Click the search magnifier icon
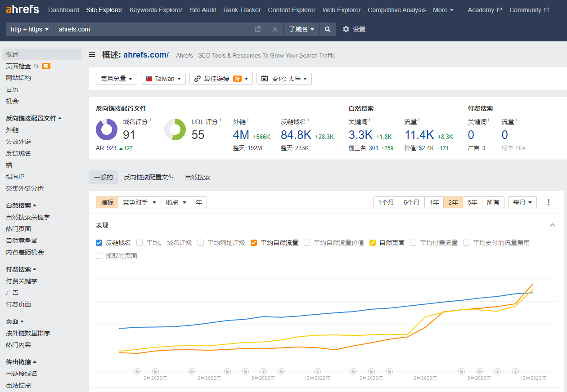567x392 pixels. click(327, 29)
